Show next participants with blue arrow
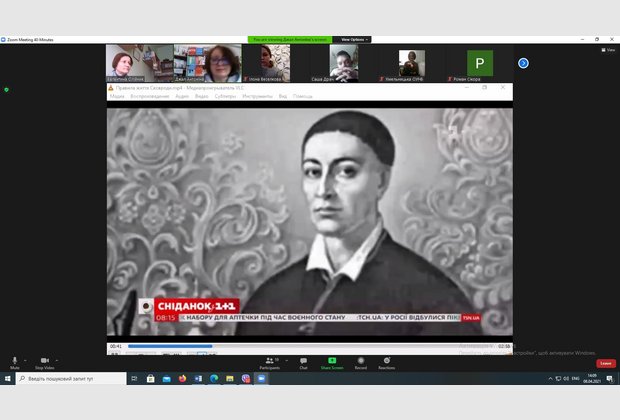 523,63
